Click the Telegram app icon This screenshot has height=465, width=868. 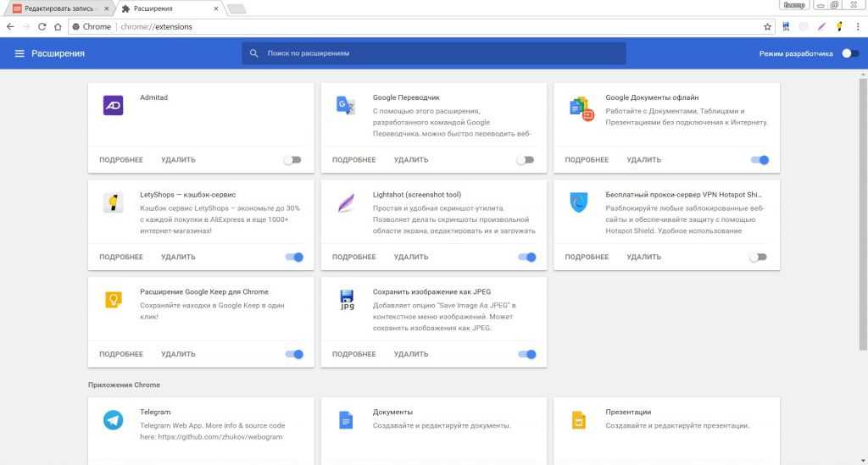tap(113, 420)
